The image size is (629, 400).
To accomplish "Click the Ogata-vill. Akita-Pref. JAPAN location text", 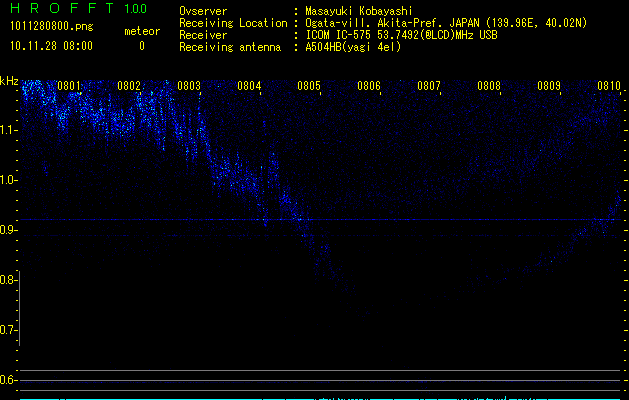I will pos(446,23).
